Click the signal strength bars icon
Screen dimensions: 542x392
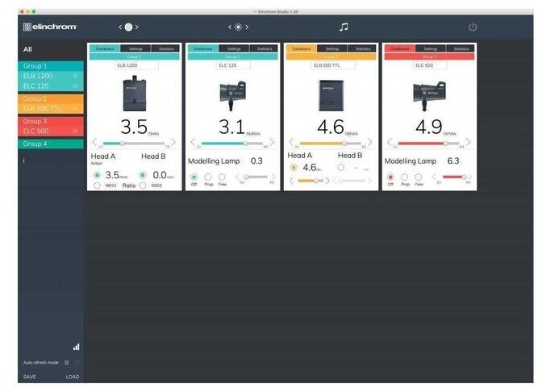(x=77, y=347)
